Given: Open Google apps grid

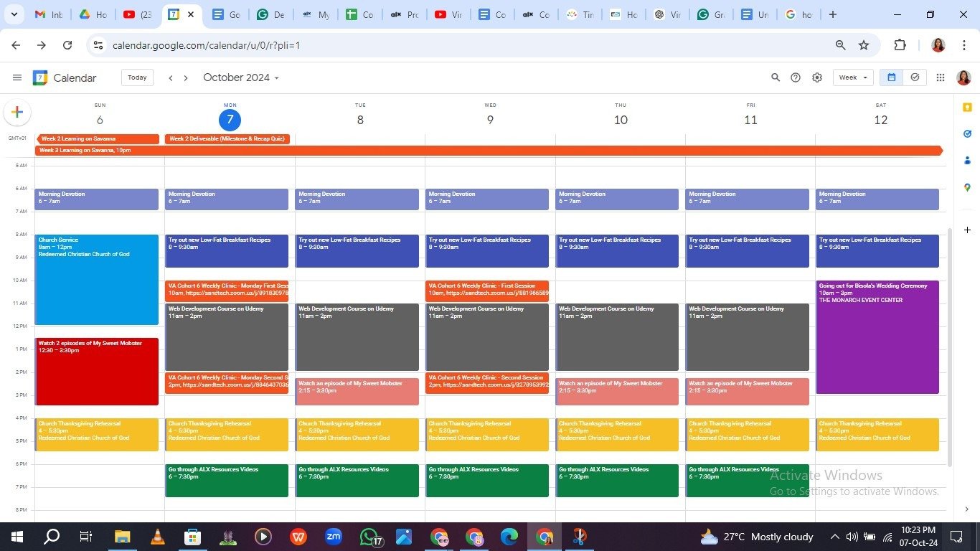Looking at the screenshot, I should coord(941,77).
